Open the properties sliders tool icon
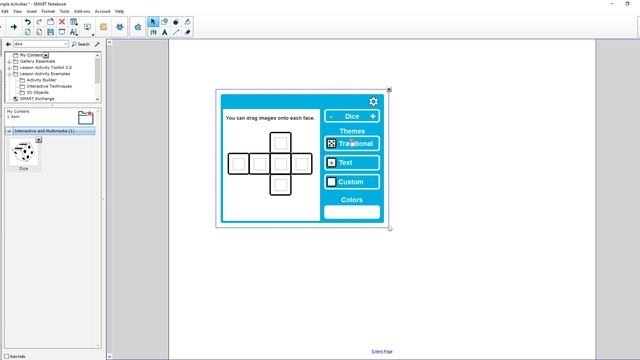 [153, 32]
